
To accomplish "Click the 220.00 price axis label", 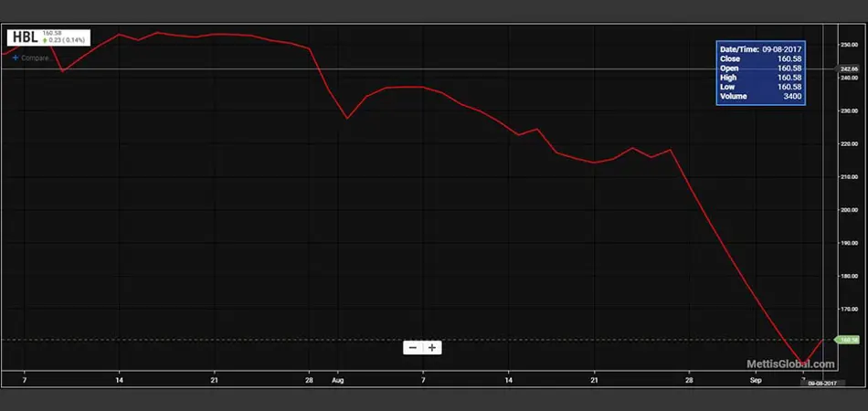I will coord(850,143).
